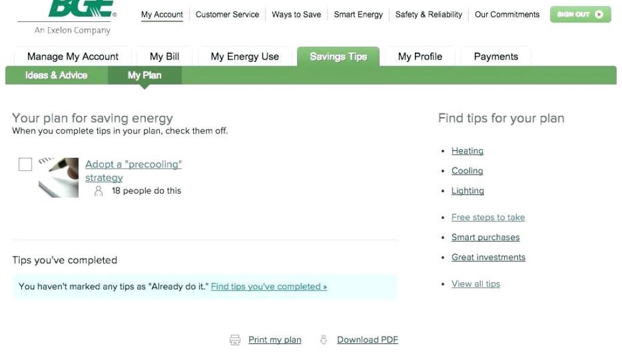This screenshot has height=364, width=622.
Task: Open the Free steps to take link
Action: click(488, 217)
